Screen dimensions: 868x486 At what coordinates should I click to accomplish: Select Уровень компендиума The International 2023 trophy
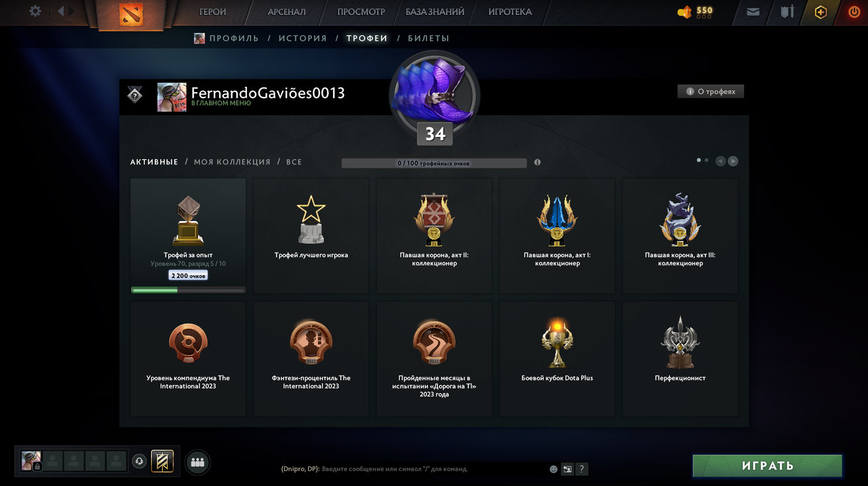click(188, 359)
